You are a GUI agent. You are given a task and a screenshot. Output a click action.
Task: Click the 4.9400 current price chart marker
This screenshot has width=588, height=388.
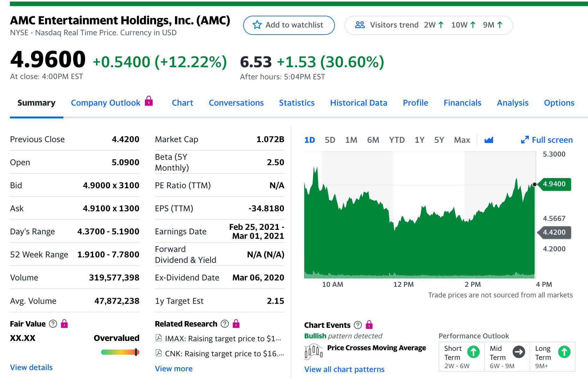pyautogui.click(x=555, y=184)
